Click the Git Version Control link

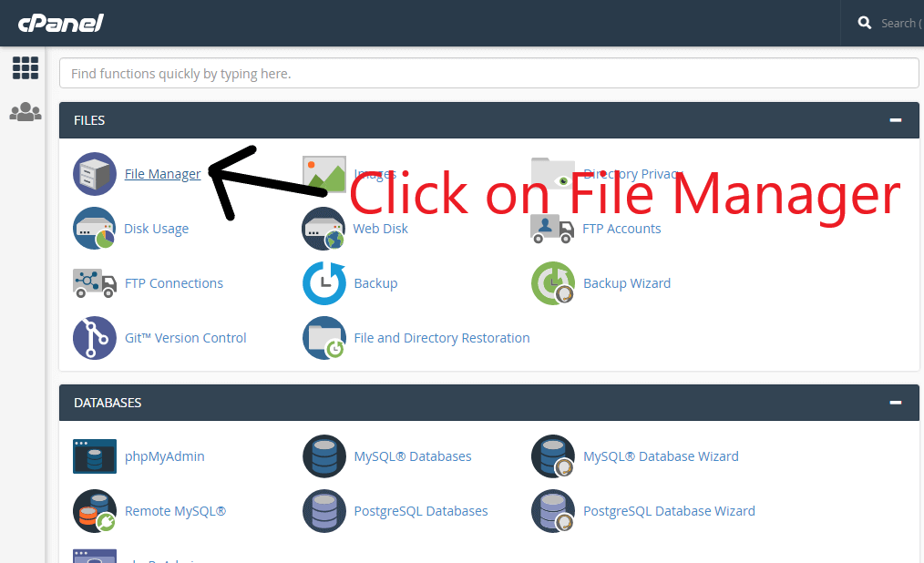186,338
